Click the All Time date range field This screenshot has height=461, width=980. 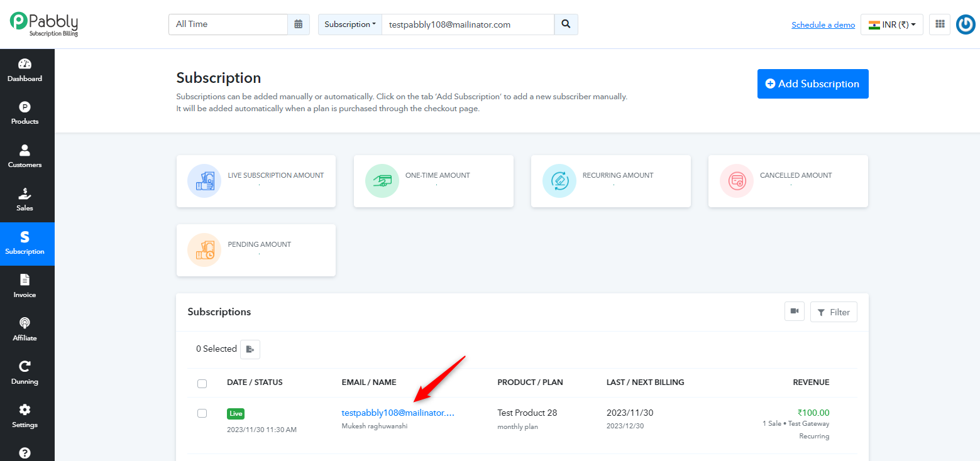pos(228,24)
